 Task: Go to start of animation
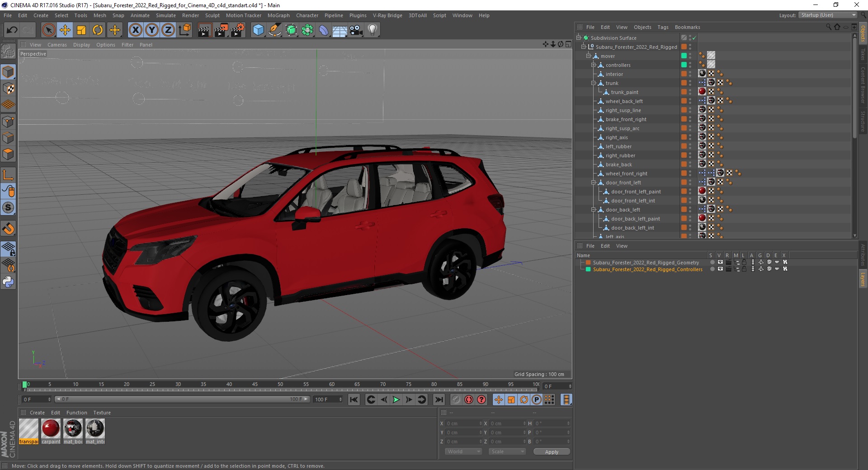pos(354,399)
